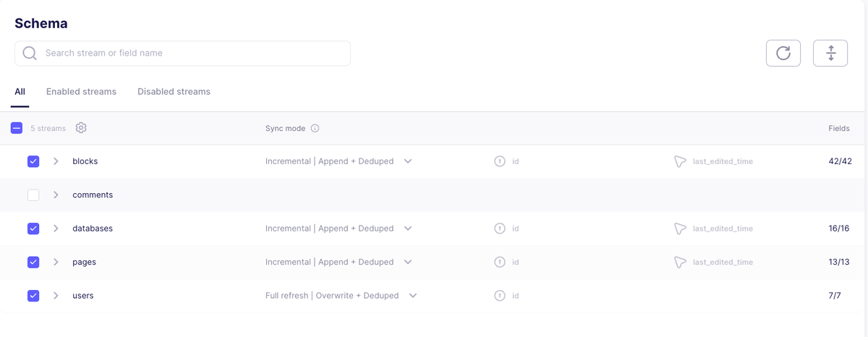The width and height of the screenshot is (868, 337).
Task: Click the expand/collapse all streams icon
Action: (830, 53)
